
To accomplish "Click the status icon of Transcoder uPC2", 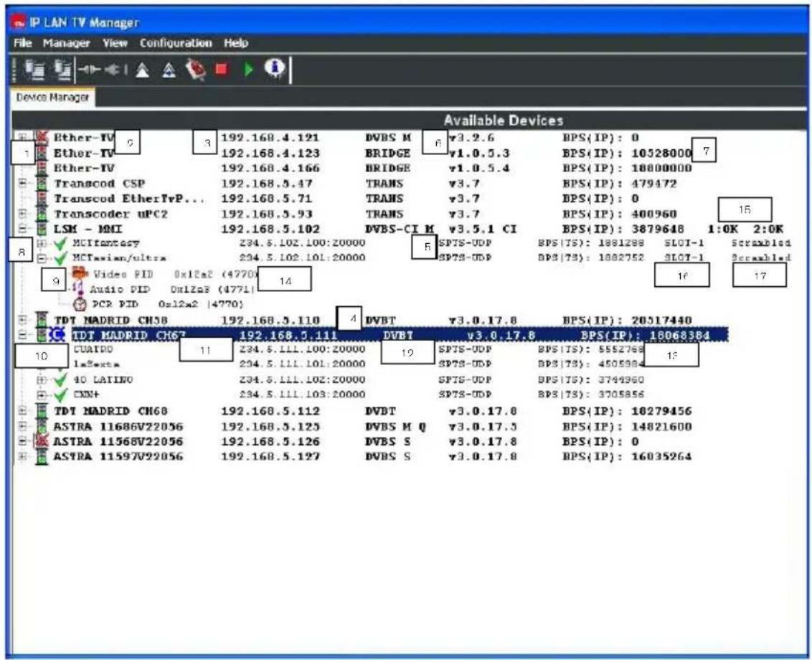I will pos(42,214).
